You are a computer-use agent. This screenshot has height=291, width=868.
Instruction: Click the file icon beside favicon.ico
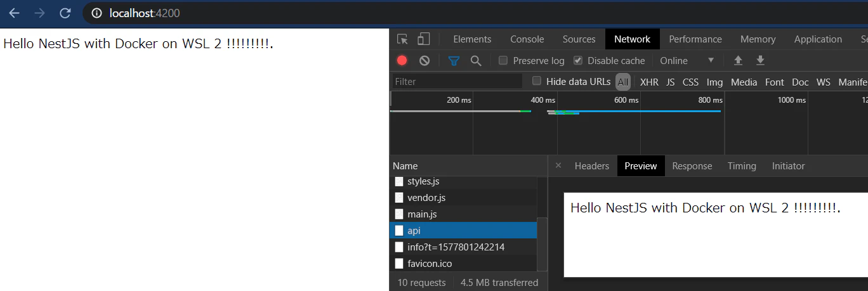tap(399, 264)
